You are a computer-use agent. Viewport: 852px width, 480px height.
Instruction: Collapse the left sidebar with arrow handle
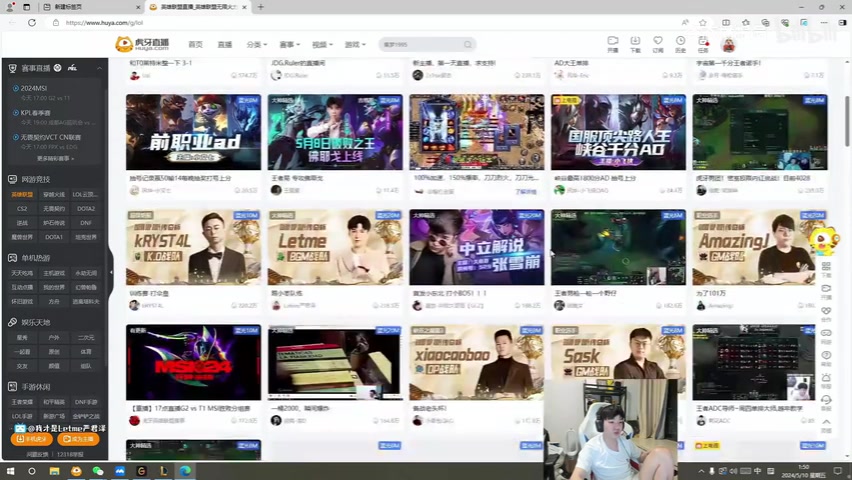(111, 272)
